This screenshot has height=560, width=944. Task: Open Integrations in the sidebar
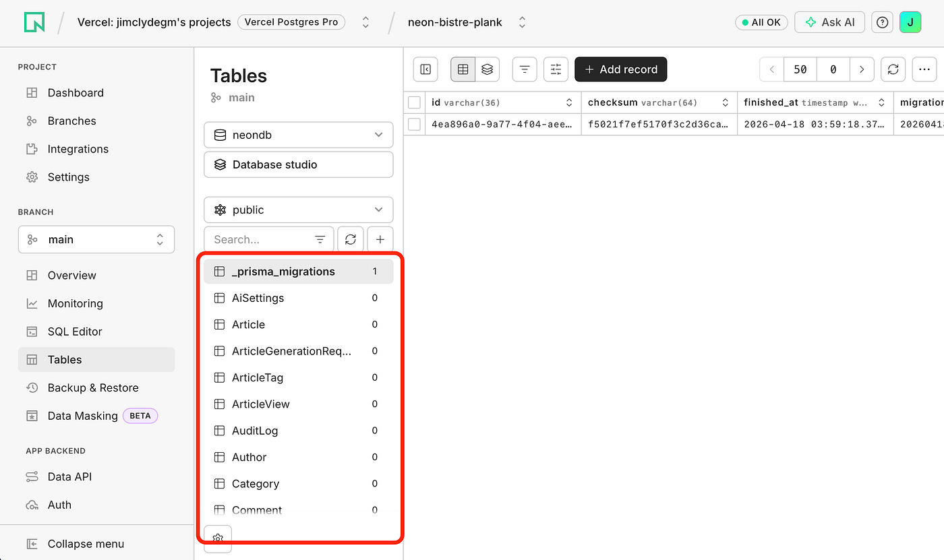pos(96,149)
